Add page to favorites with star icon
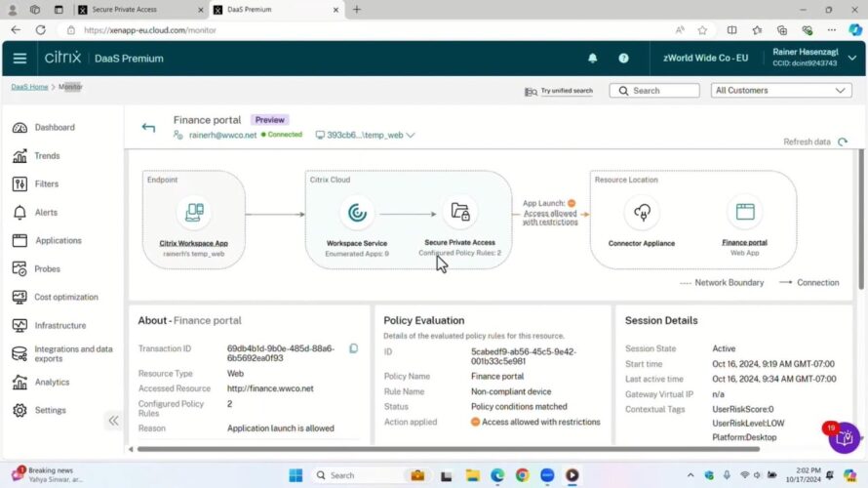868x488 pixels. (702, 30)
